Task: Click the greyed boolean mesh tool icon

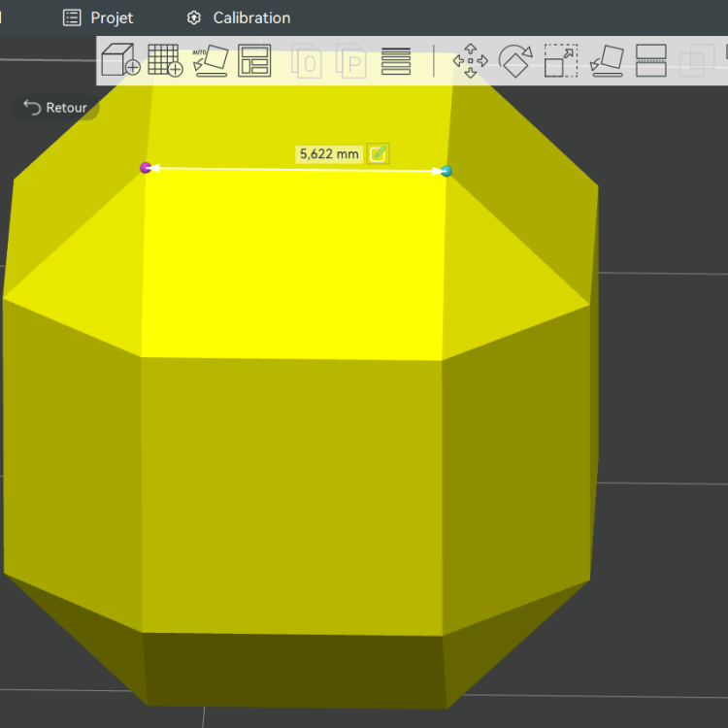Action: [697, 61]
